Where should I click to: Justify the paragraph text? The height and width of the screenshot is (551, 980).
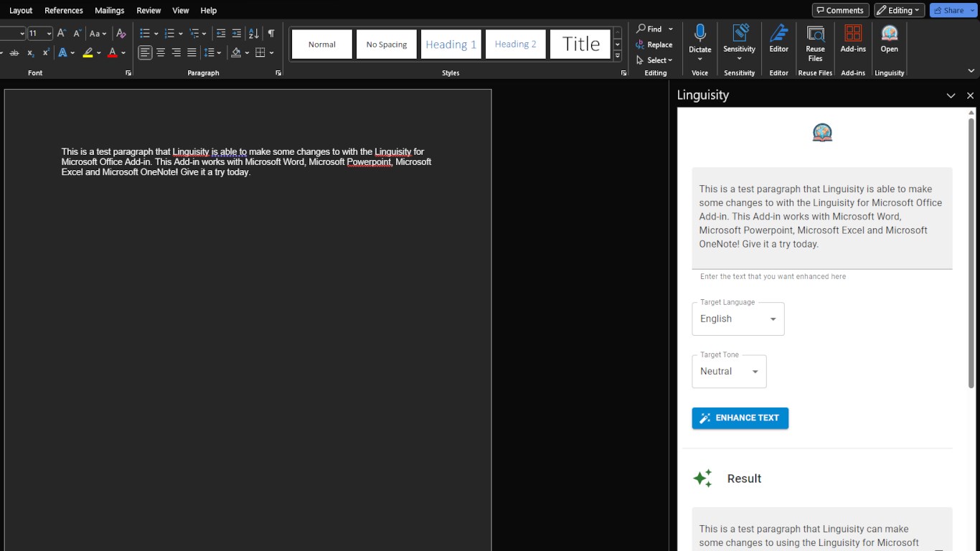point(192,52)
